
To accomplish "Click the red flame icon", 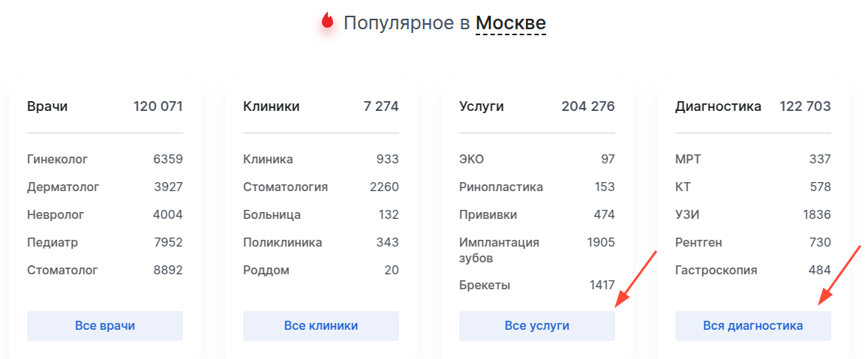I will 327,22.
